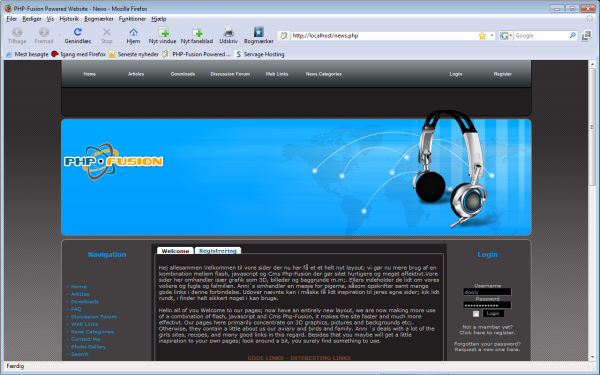600x375 pixels.
Task: Click Photo Gallery link in Navigation panel
Action: 88,347
